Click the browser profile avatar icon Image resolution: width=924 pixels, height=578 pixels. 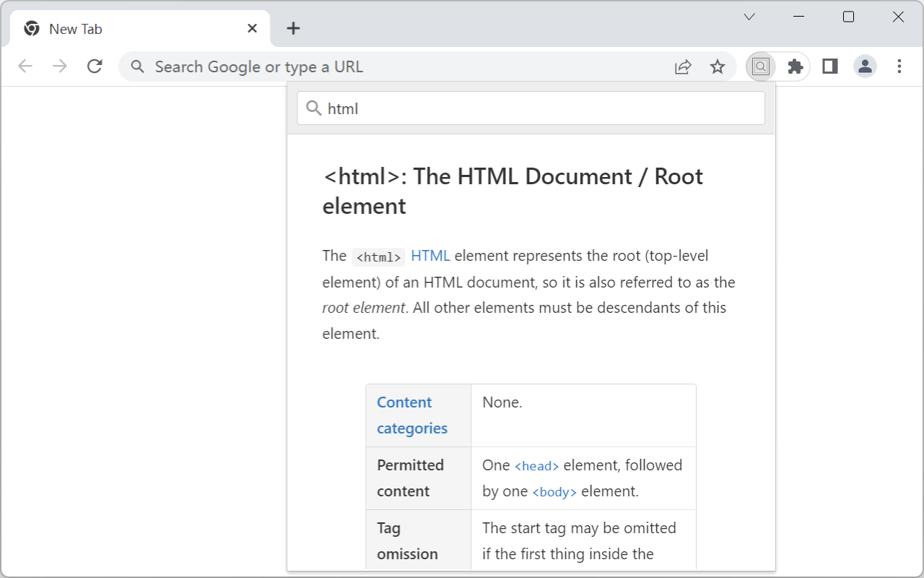pyautogui.click(x=864, y=66)
